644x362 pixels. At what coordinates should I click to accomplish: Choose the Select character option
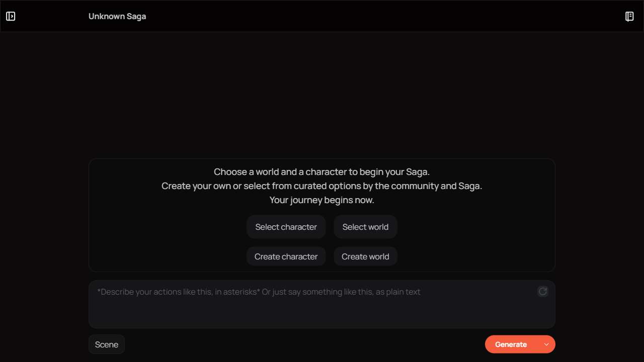[286, 227]
